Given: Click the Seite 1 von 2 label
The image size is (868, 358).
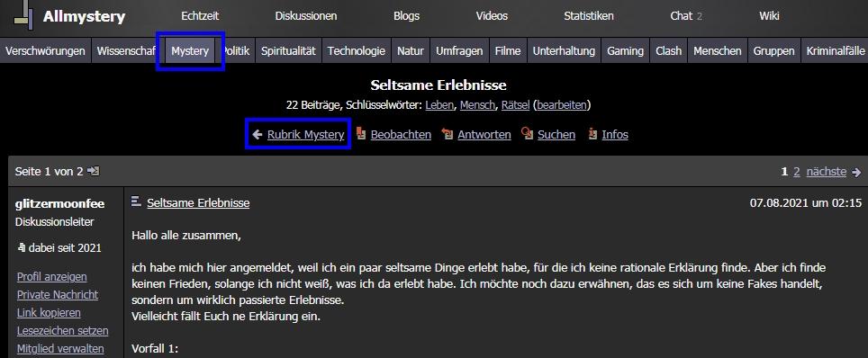Looking at the screenshot, I should [50, 172].
